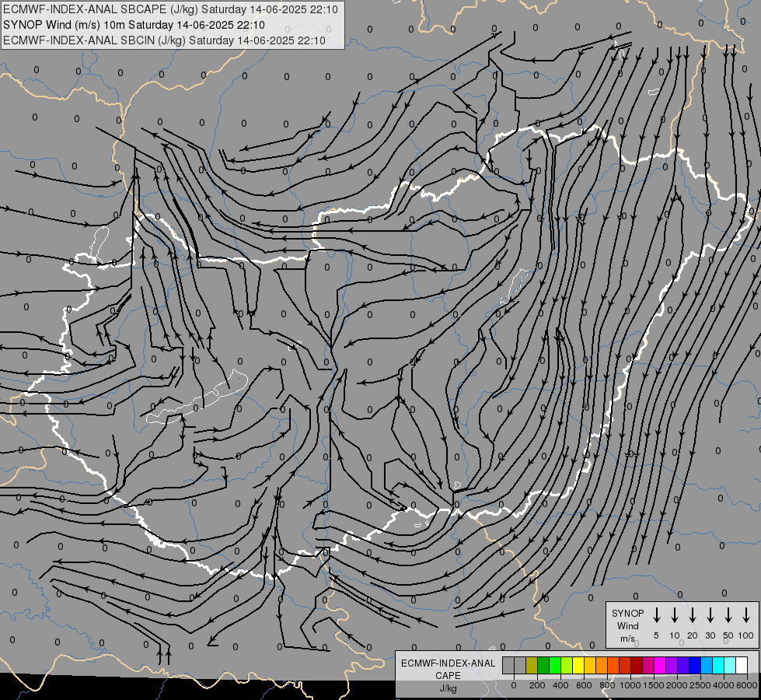Click the wind legend value 20

tap(693, 635)
